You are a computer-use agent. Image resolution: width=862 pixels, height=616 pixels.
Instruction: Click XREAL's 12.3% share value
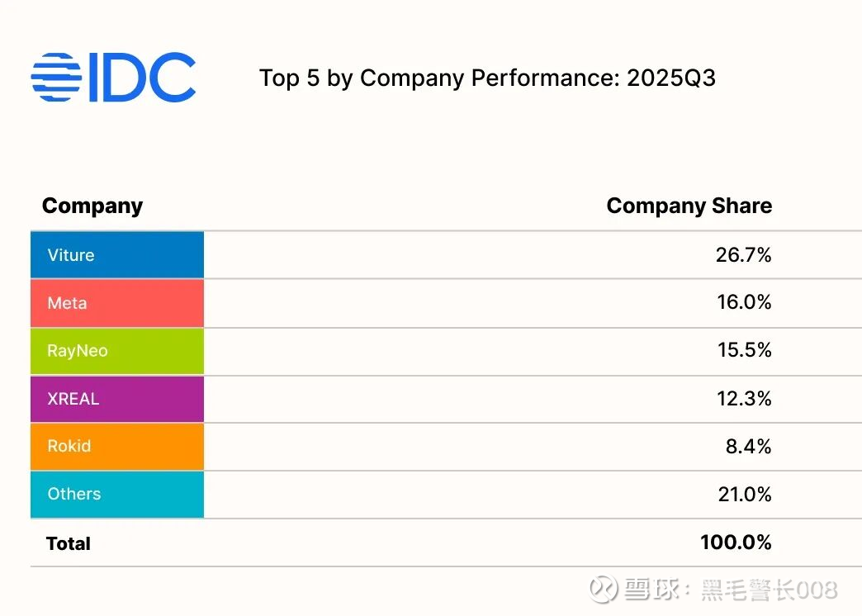click(x=743, y=399)
